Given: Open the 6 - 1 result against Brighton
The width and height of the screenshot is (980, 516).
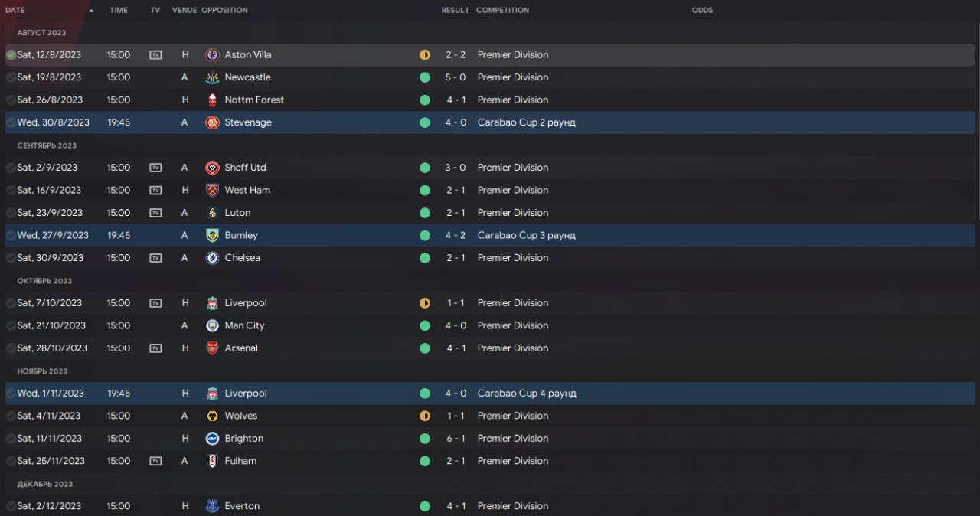Looking at the screenshot, I should click(x=456, y=439).
